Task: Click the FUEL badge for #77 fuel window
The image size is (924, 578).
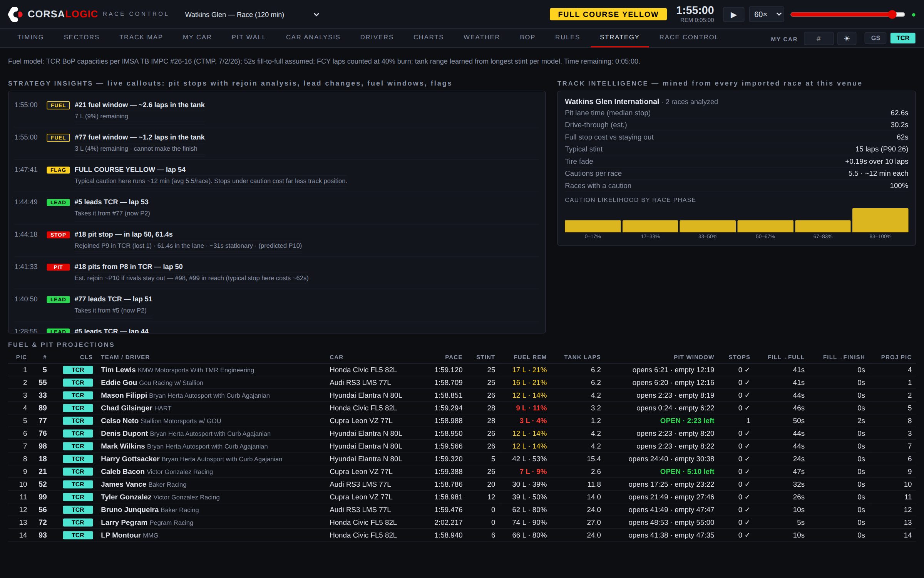Action: point(58,138)
